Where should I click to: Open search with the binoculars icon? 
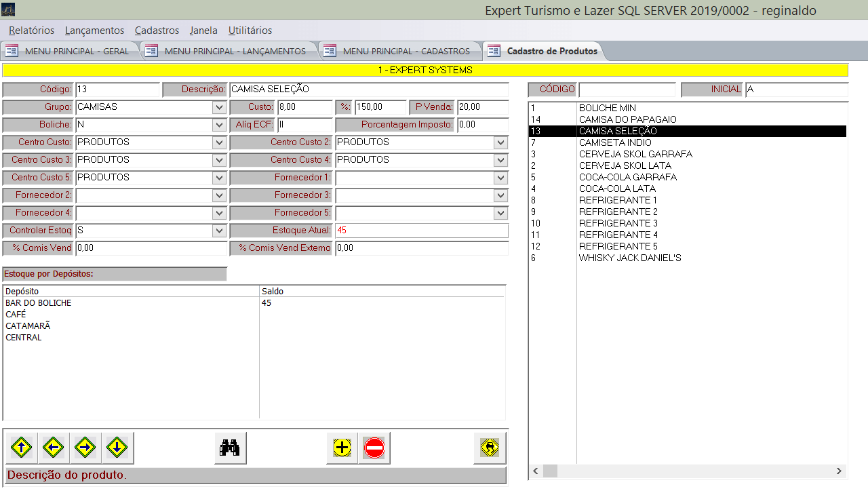(x=230, y=448)
